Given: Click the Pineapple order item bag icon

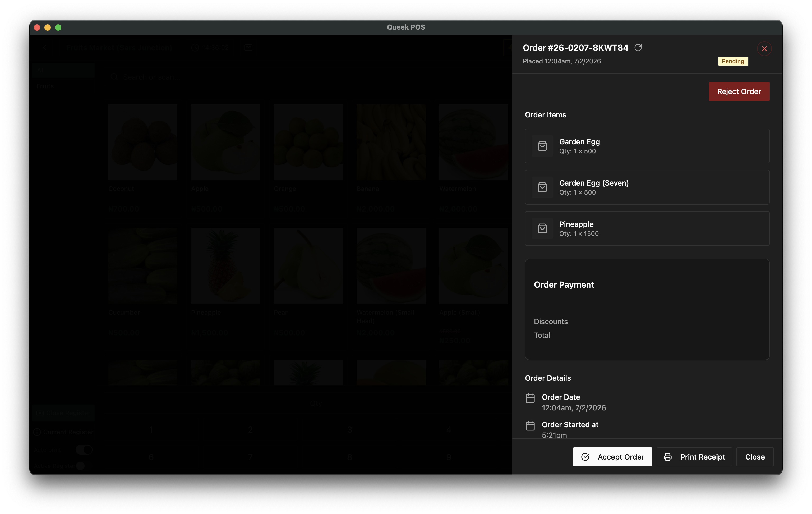Looking at the screenshot, I should coord(542,228).
